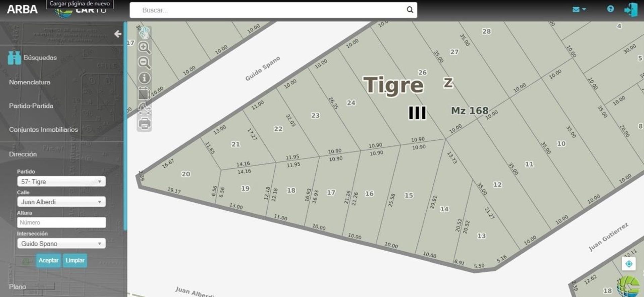Viewport: 644px width, 297px height.
Task: Select the area measurement tool
Action: [144, 94]
